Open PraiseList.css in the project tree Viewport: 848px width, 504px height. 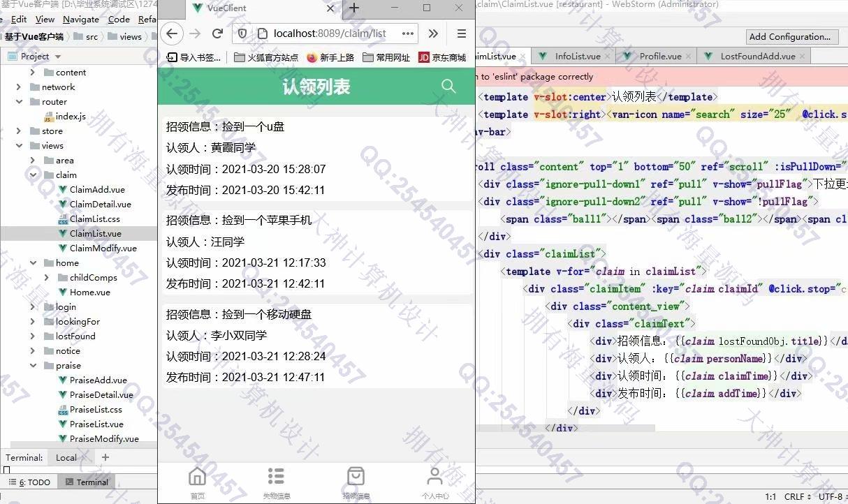(90, 409)
